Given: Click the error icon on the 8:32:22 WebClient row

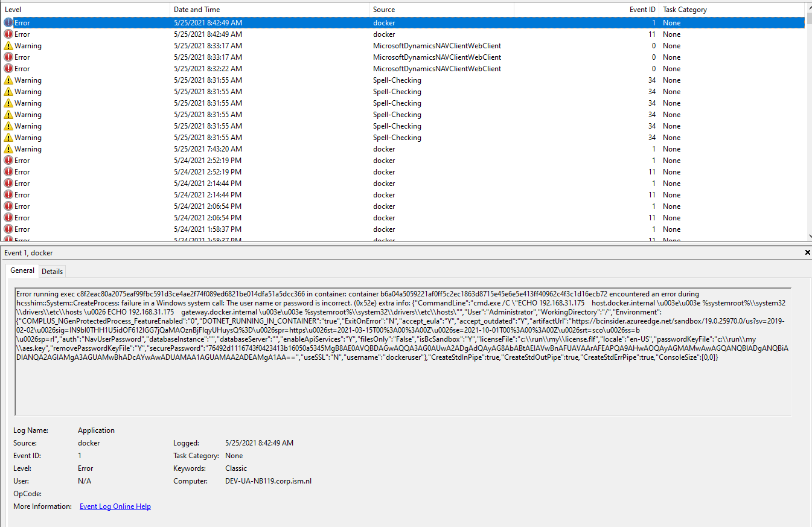Looking at the screenshot, I should (8, 68).
